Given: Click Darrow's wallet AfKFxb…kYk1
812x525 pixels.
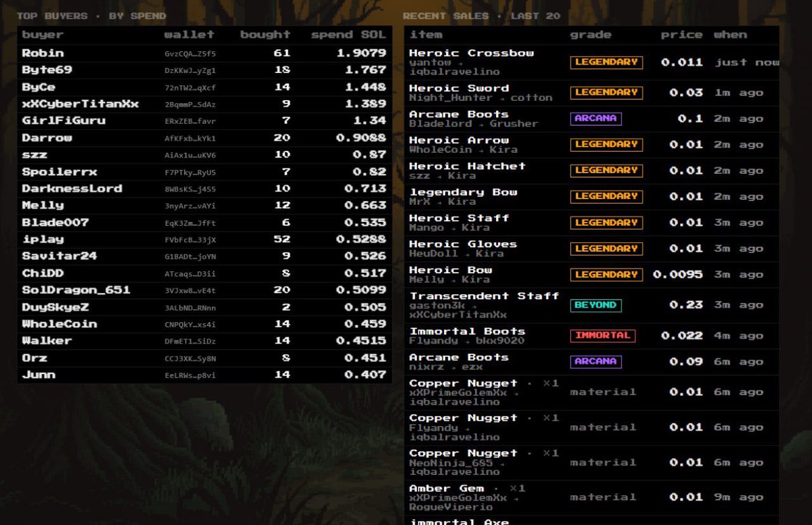Looking at the screenshot, I should [x=190, y=138].
